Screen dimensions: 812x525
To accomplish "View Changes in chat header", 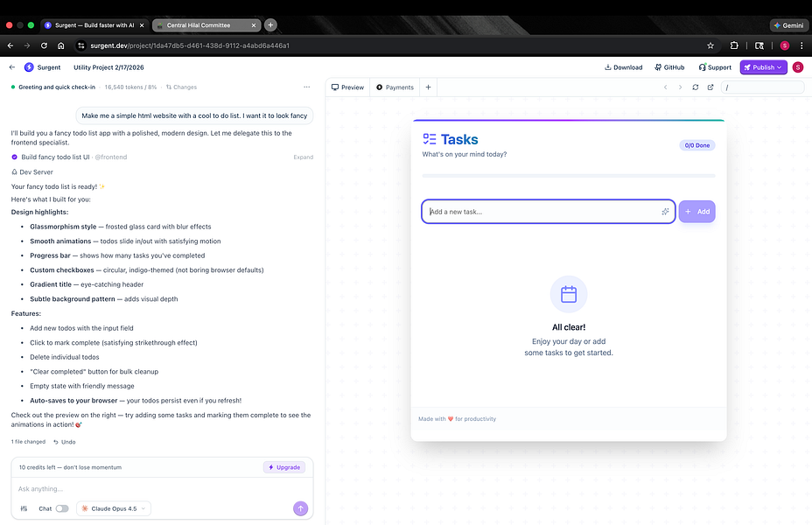I will click(181, 87).
